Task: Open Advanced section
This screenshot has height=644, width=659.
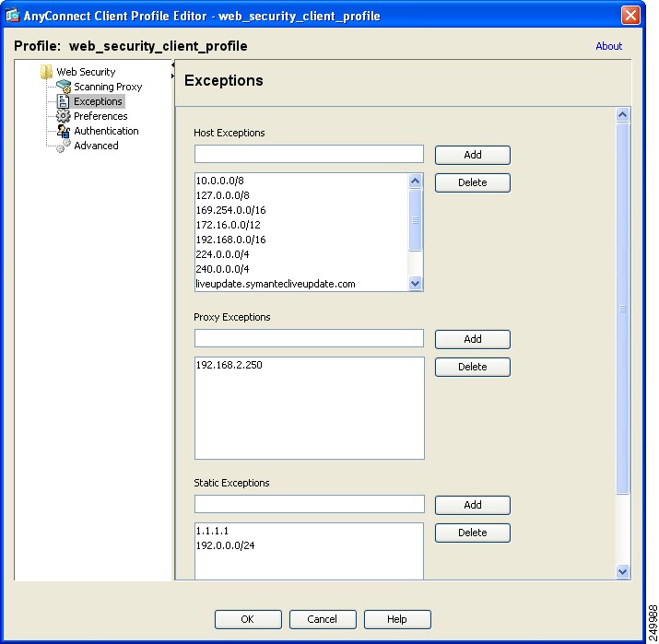Action: click(96, 146)
